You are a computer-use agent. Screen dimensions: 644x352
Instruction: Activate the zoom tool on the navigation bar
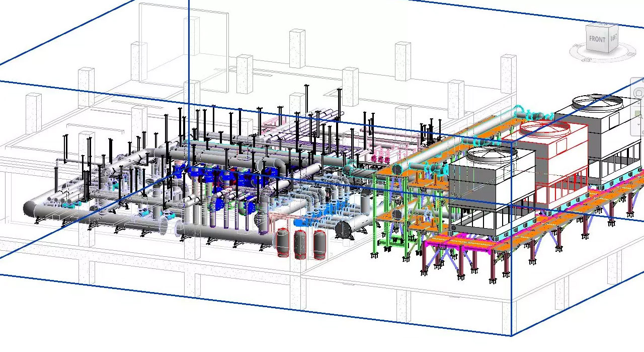[639, 115]
